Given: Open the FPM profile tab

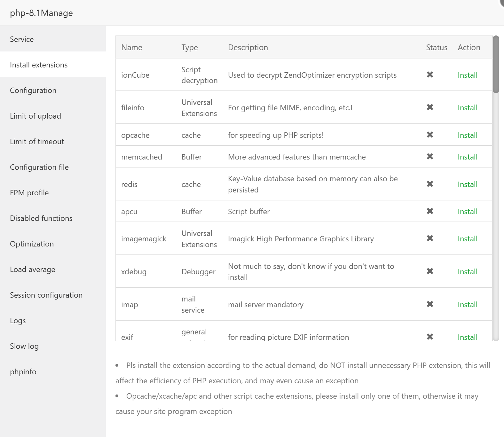Looking at the screenshot, I should click(29, 193).
